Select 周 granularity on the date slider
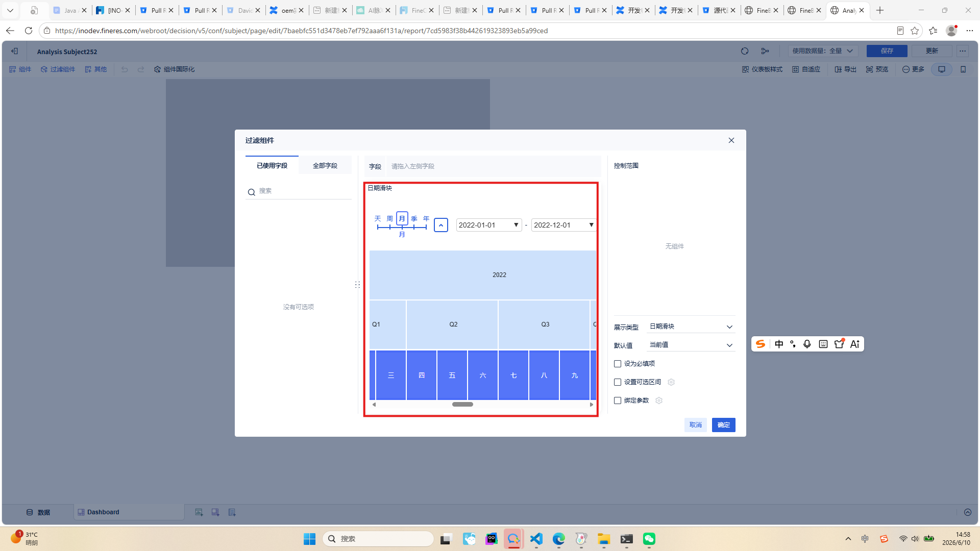 click(390, 219)
